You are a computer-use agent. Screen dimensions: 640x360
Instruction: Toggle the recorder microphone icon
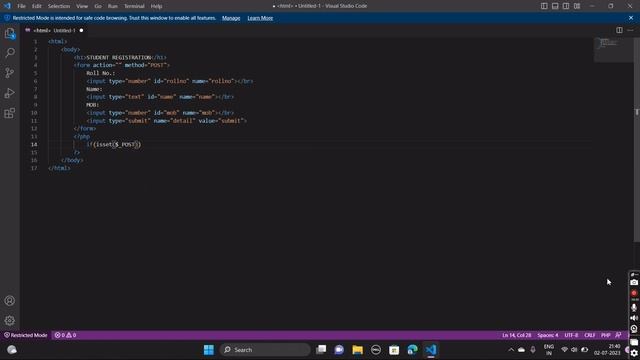pyautogui.click(x=634, y=307)
